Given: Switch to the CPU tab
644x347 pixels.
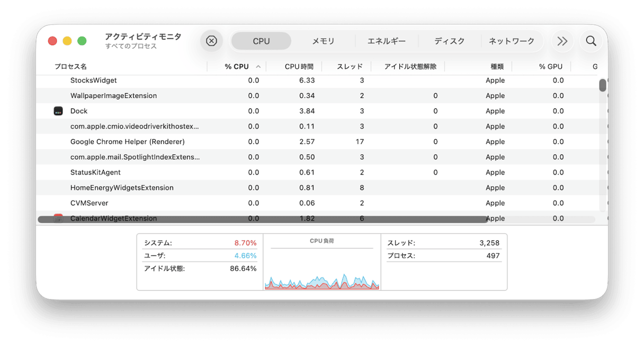Looking at the screenshot, I should [x=261, y=41].
